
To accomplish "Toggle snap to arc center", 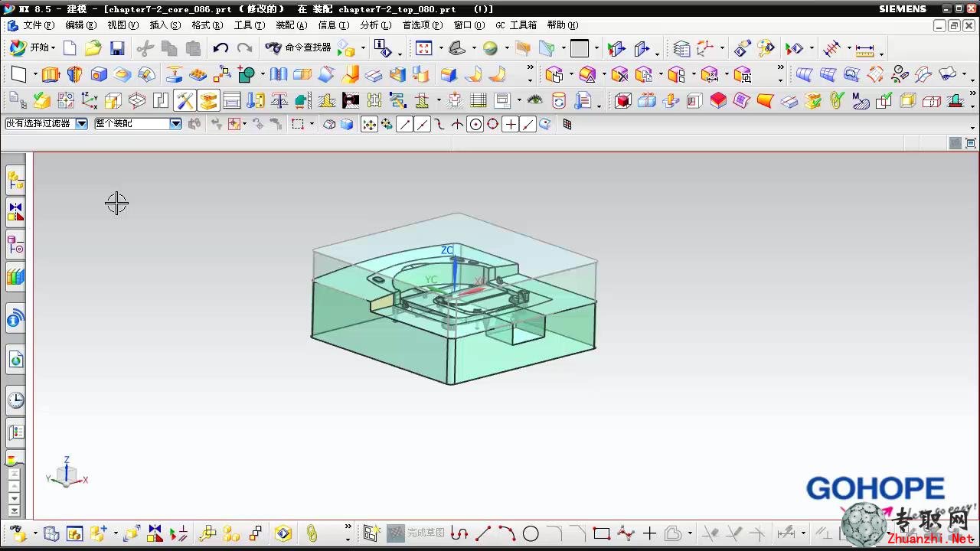I will 475,124.
